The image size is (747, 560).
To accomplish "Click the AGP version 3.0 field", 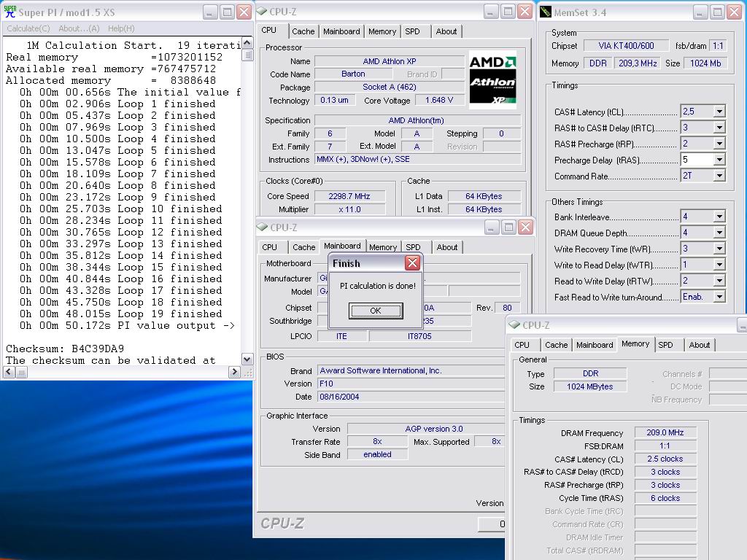I will [x=426, y=429].
